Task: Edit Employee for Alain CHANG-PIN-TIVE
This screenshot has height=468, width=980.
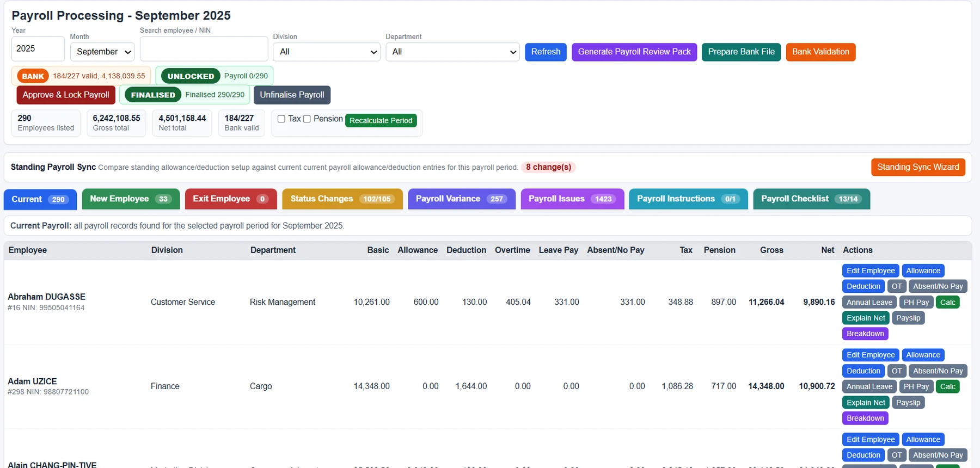Action: point(871,440)
